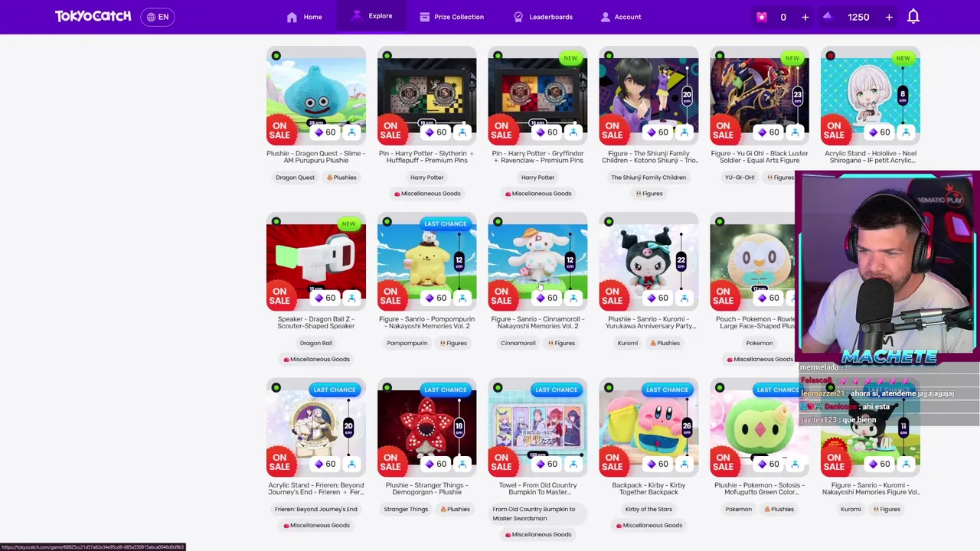The height and width of the screenshot is (551, 980).
Task: Click the purple gem icon on Demogorgon card
Action: (430, 464)
